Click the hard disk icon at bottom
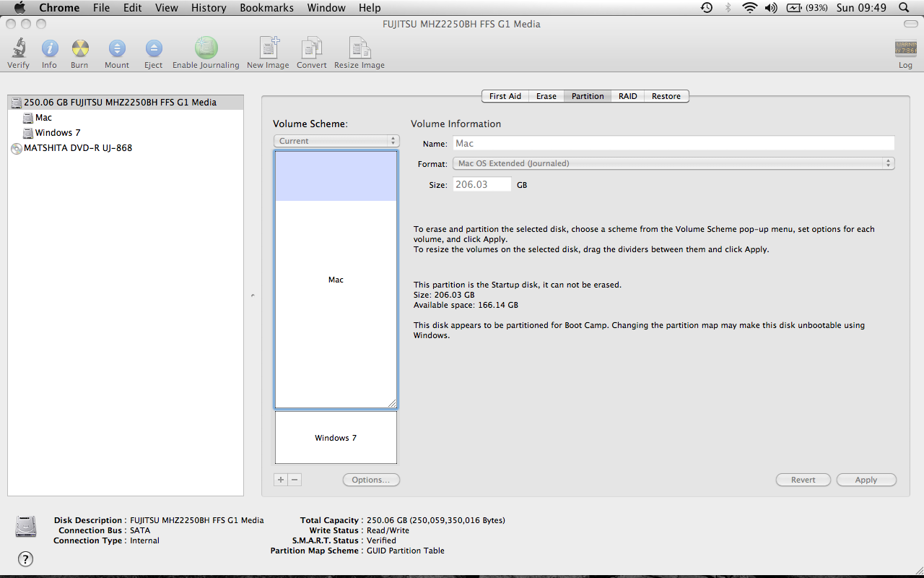This screenshot has height=578, width=924. [x=26, y=527]
